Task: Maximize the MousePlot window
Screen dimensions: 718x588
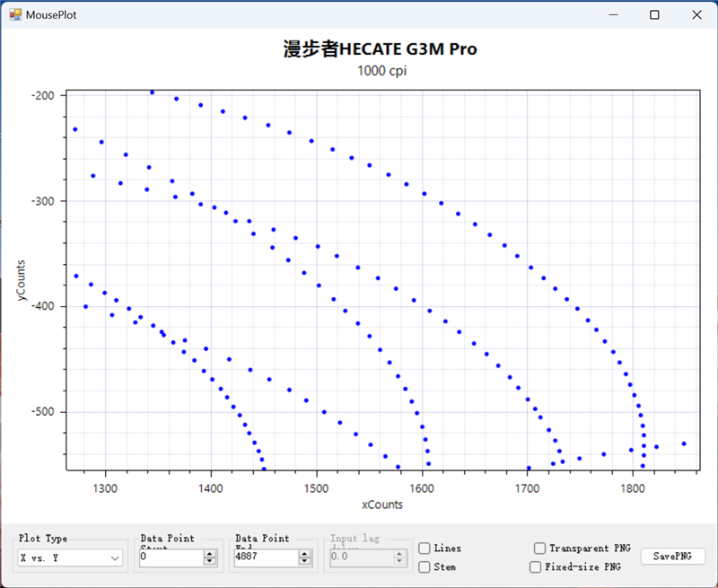Action: 655,14
